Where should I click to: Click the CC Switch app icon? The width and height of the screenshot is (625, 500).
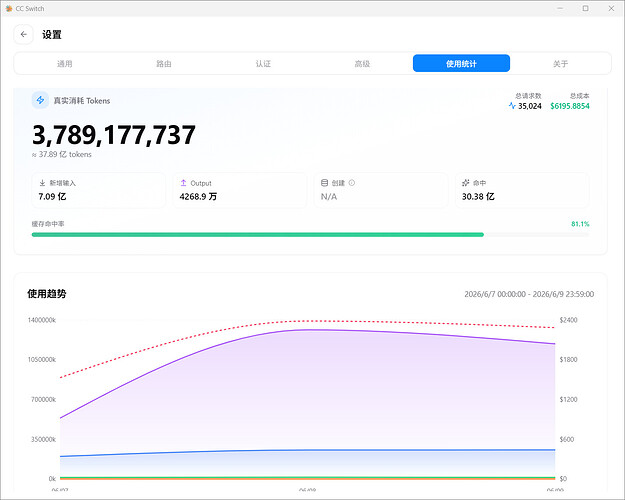9,8
